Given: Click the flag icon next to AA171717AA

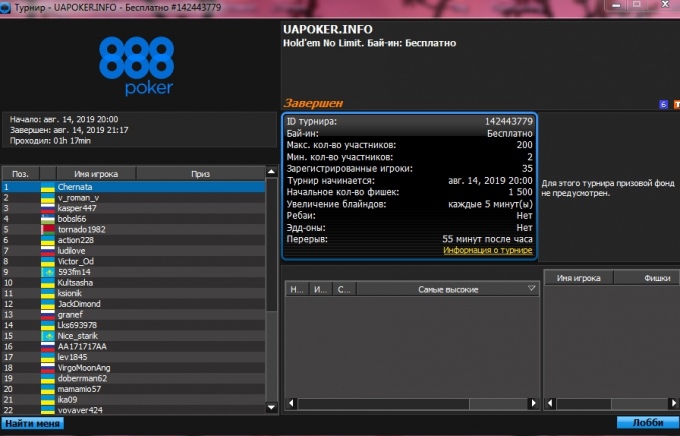Looking at the screenshot, I should click(48, 347).
